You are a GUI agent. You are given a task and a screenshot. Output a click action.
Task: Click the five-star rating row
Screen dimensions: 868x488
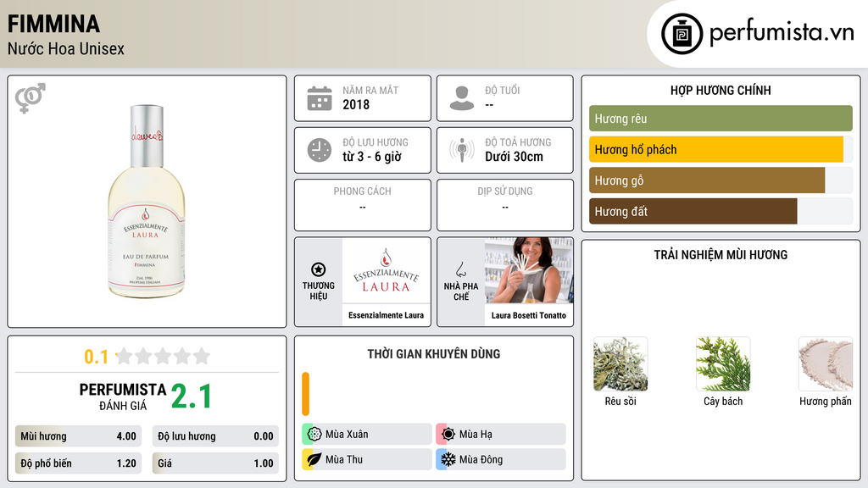pyautogui.click(x=164, y=356)
